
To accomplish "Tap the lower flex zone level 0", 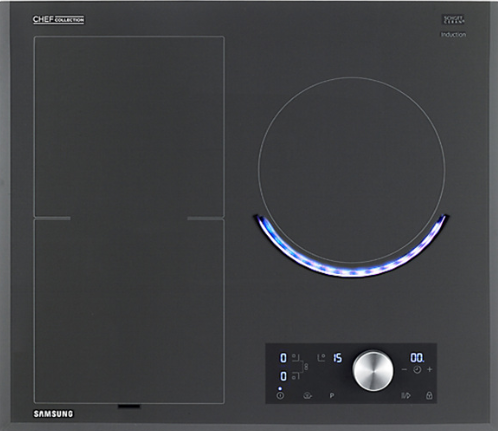I will pos(283,376).
